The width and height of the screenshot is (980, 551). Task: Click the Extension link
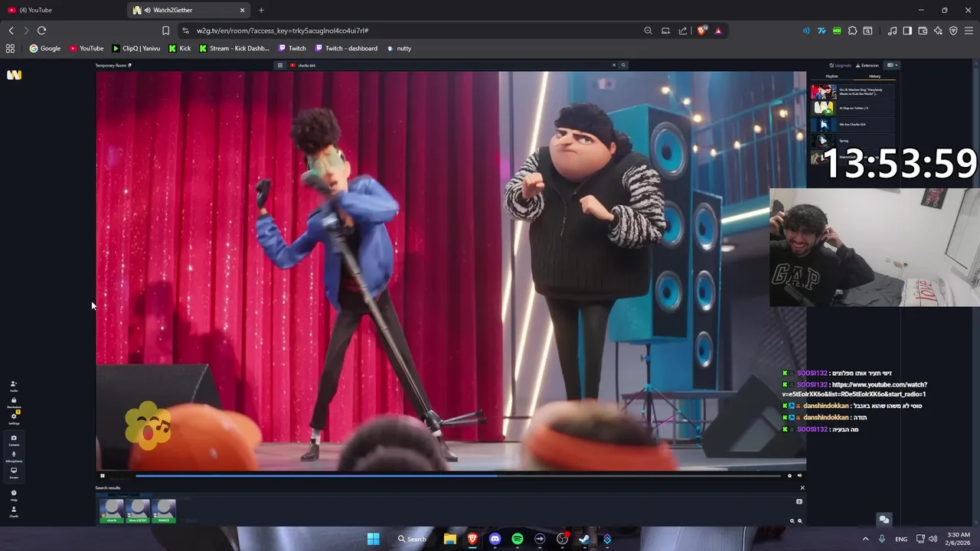(867, 65)
